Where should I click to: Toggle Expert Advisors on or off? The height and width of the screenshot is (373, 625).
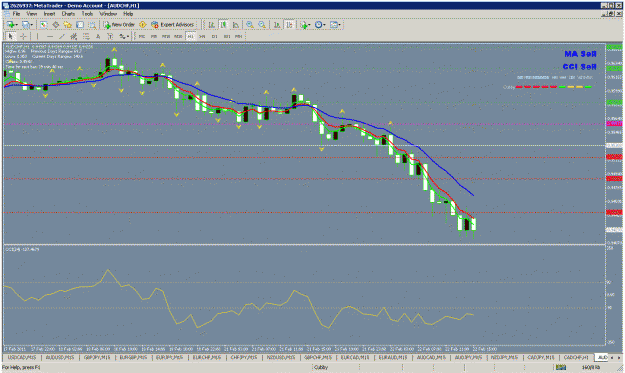(x=173, y=25)
